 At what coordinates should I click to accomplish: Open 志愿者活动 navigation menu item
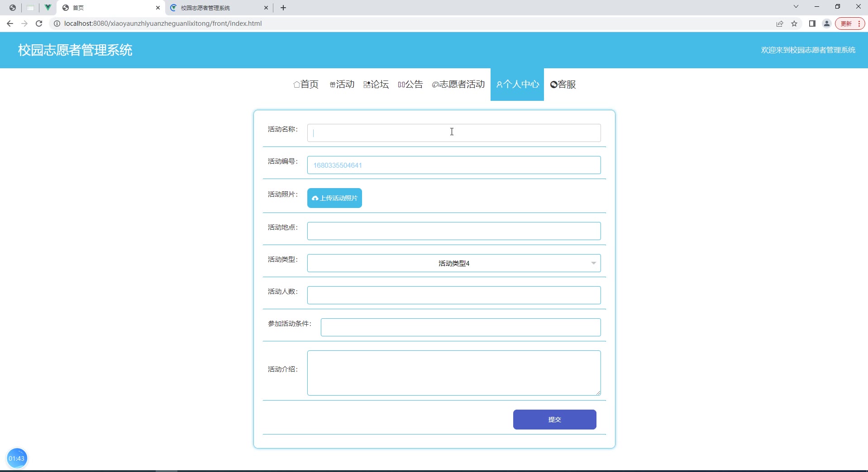tap(458, 84)
